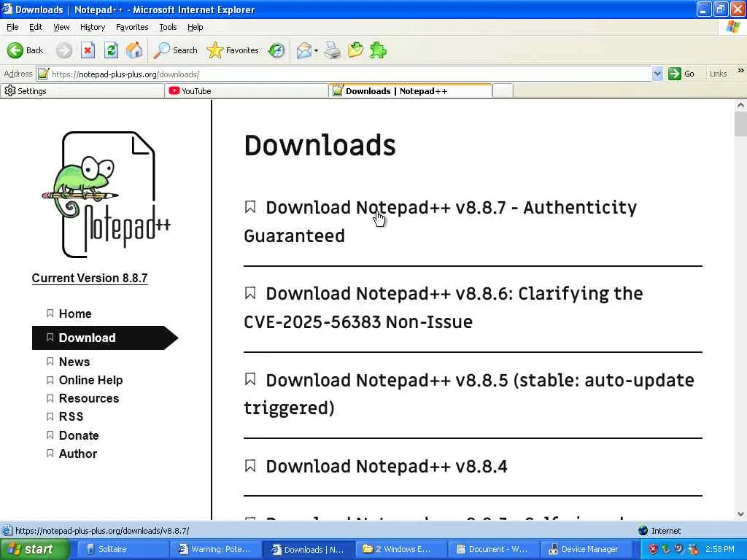The image size is (747, 560).
Task: Open the Edit menu
Action: [x=36, y=27]
